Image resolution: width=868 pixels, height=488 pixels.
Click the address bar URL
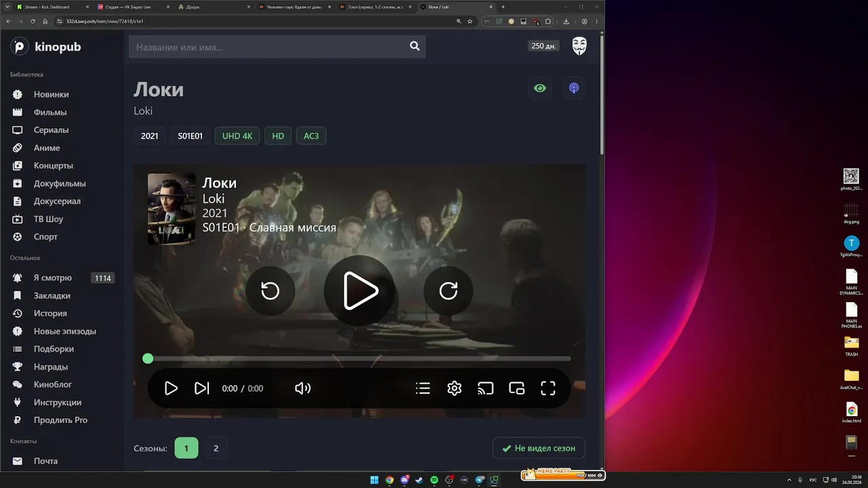[x=104, y=21]
